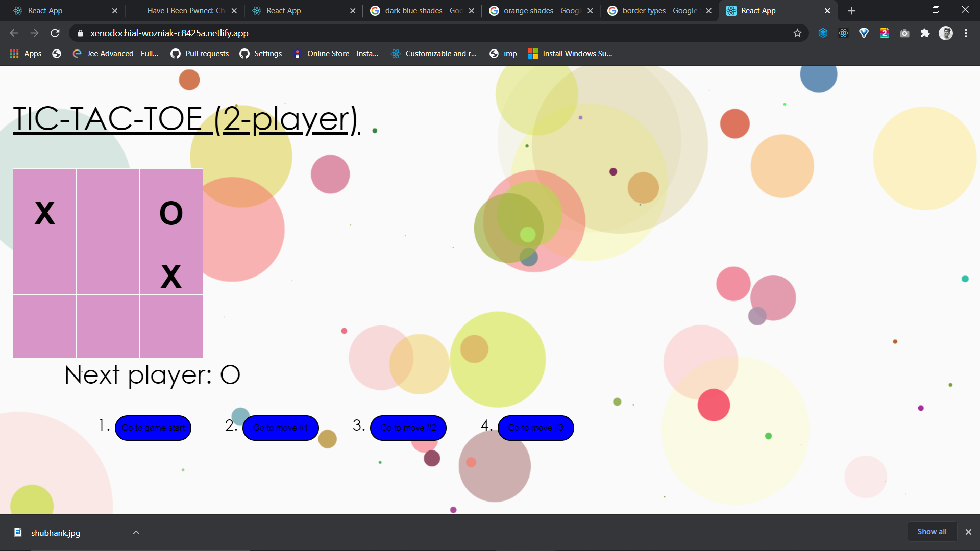Open the React Developer Tools extension
This screenshot has height=551, width=980.
point(843,33)
